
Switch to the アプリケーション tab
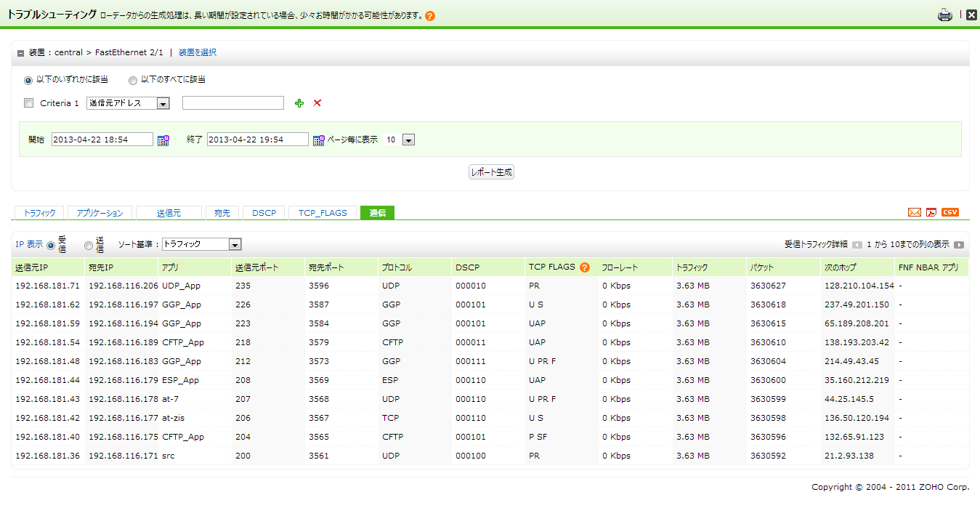point(100,213)
